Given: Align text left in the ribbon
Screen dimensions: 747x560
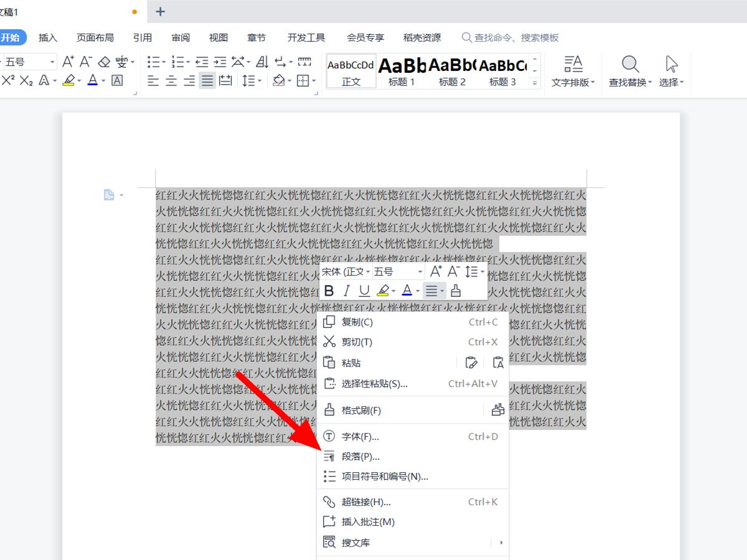Looking at the screenshot, I should coord(153,80).
